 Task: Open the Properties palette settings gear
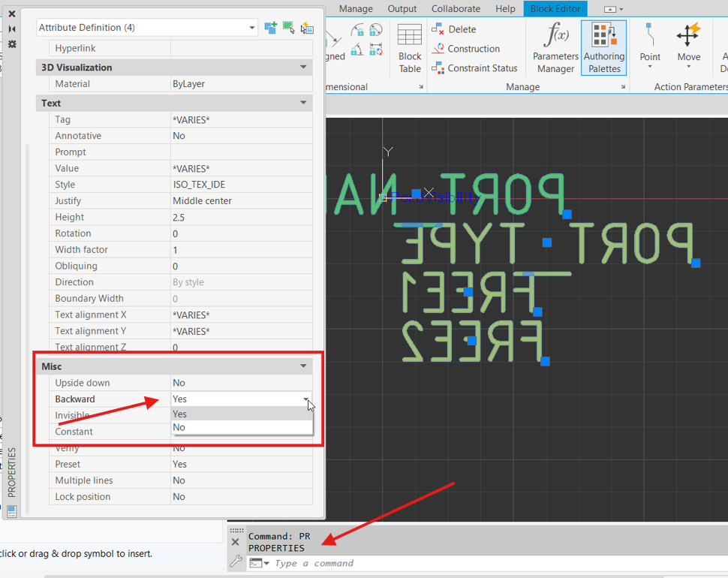pos(12,44)
